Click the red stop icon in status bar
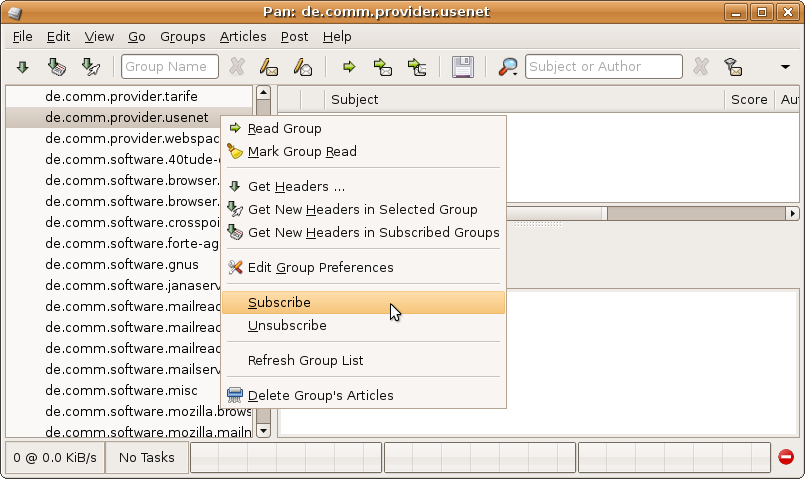Image resolution: width=805 pixels, height=479 pixels. click(x=786, y=457)
